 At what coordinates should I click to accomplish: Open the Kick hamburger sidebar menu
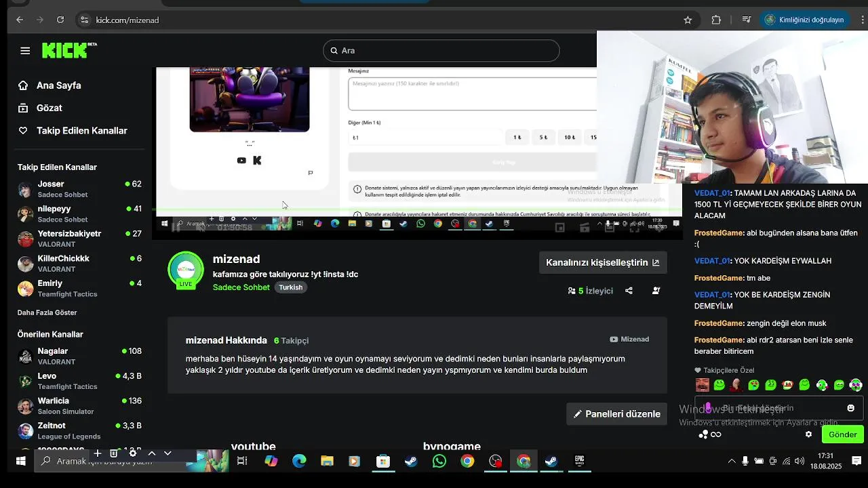25,51
